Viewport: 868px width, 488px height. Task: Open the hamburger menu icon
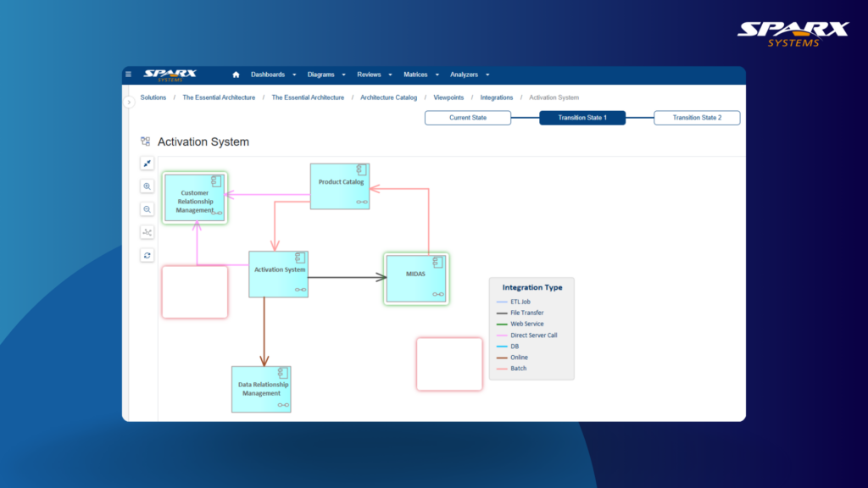pos(129,75)
